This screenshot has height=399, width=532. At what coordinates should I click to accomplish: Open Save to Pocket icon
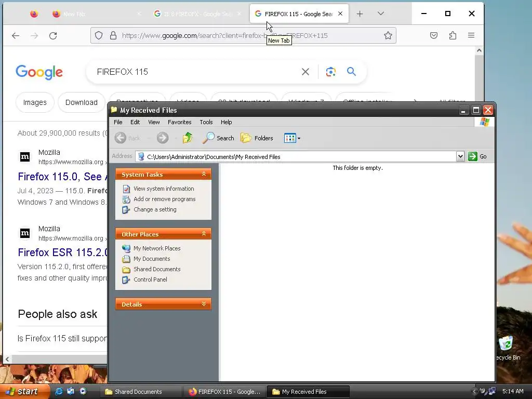[434, 36]
